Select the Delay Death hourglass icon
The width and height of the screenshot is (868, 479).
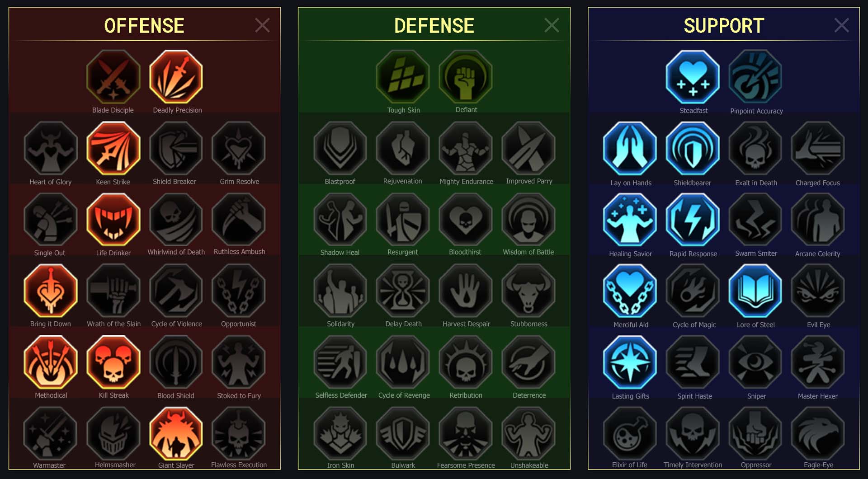click(x=403, y=291)
